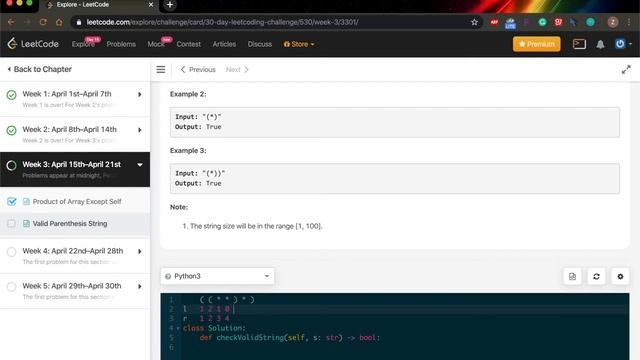Open the Python3 language dropdown

218,276
